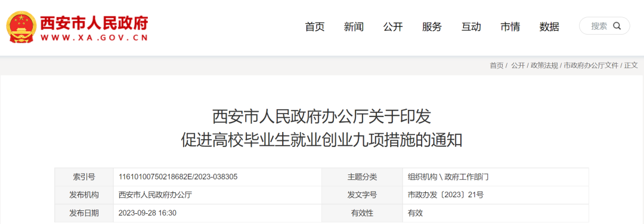Open the 市政府办公厅文件 breadcrumb link
Screen dimensions: 644x224
point(591,66)
